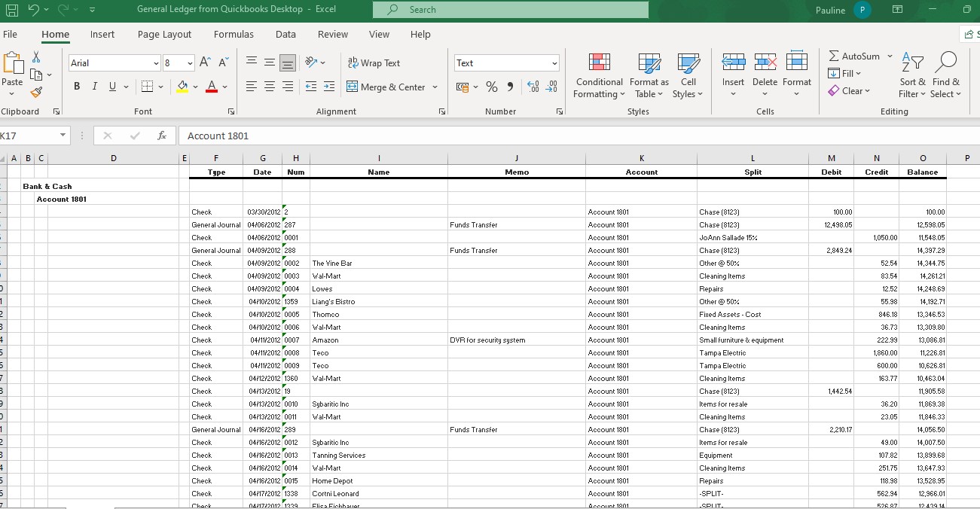Screen dimensions: 980x509
Task: Click the Undo arrow icon
Action: pyautogui.click(x=33, y=10)
